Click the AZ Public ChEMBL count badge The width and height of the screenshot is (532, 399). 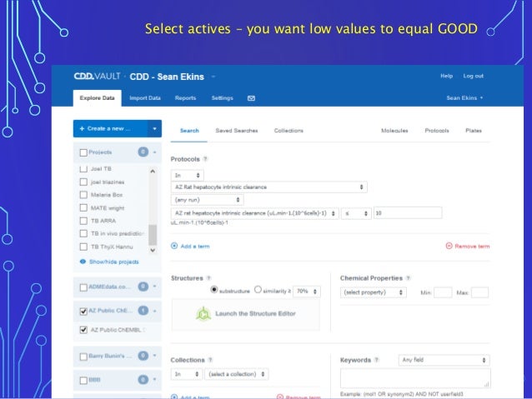pyautogui.click(x=143, y=311)
